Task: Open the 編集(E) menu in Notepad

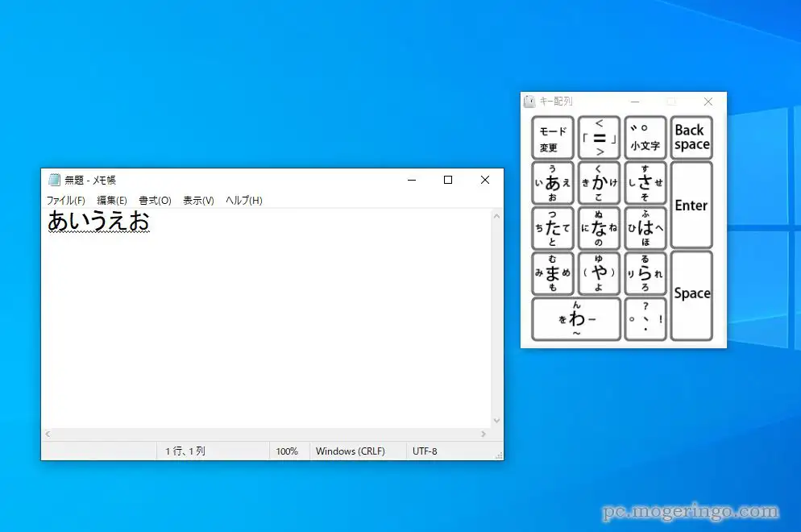Action: click(112, 201)
